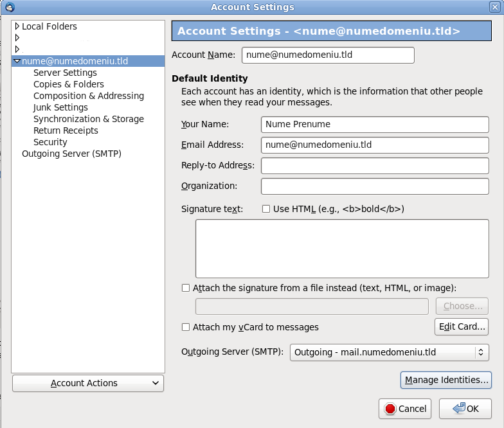Screen dimensions: 504x428
Task: Click the Reply-to Address field
Action: [375, 166]
